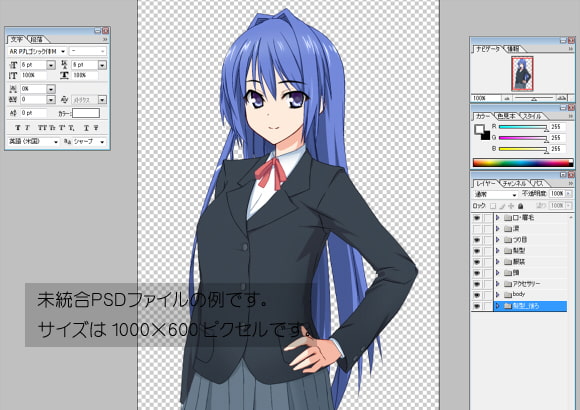The image size is (580, 410).
Task: Switch to the 段落 paragraph tab
Action: 37,39
